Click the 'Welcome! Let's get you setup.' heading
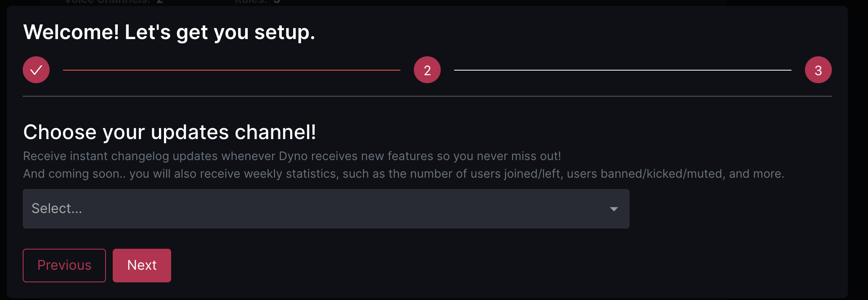868x300 pixels. 169,32
